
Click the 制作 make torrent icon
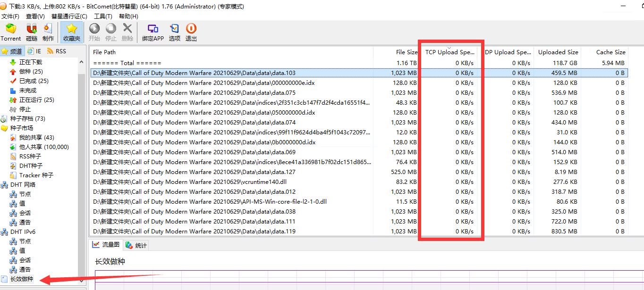[48, 33]
